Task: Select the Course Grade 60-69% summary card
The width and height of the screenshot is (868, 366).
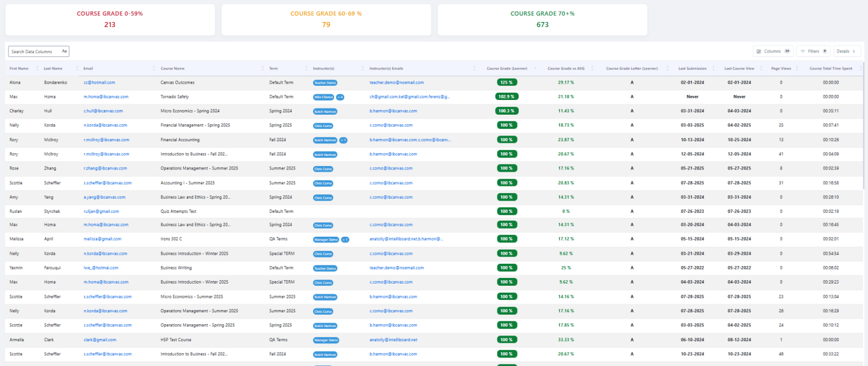Action: point(326,20)
